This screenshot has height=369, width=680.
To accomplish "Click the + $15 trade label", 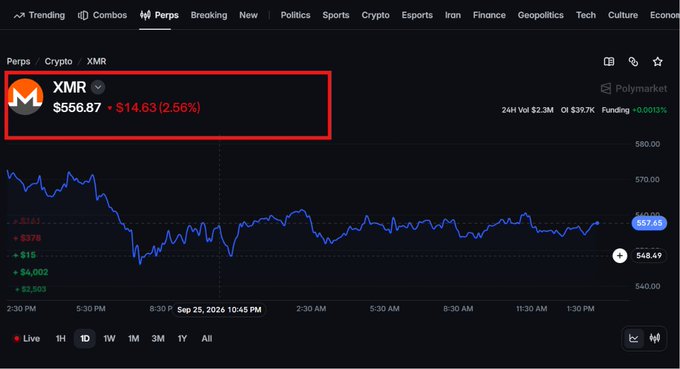I will (24, 255).
